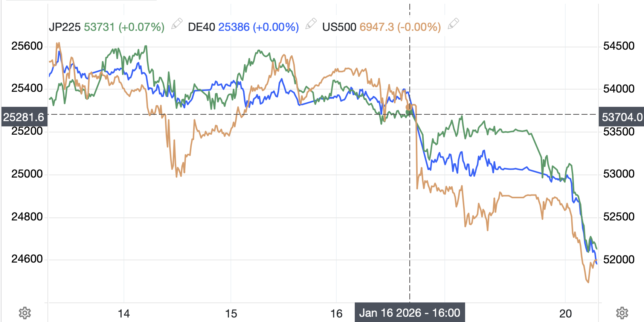Click date tick 20 on the time axis
This screenshot has width=644, height=322.
pos(565,313)
